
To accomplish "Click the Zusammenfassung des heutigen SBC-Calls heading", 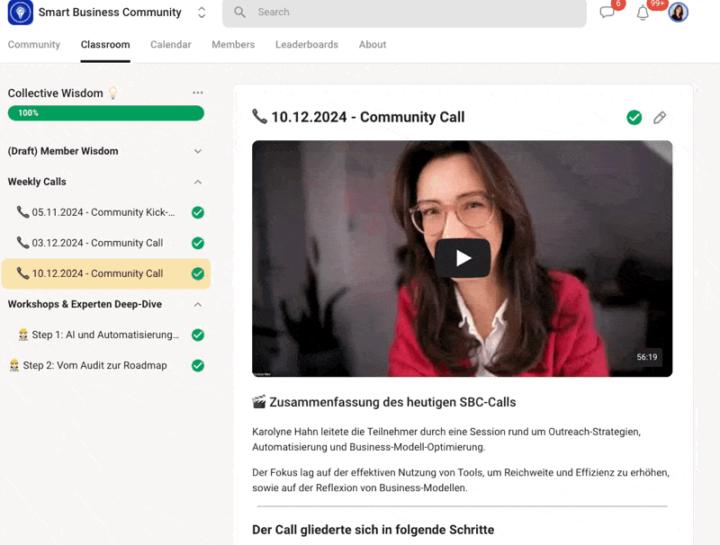I will 393,402.
